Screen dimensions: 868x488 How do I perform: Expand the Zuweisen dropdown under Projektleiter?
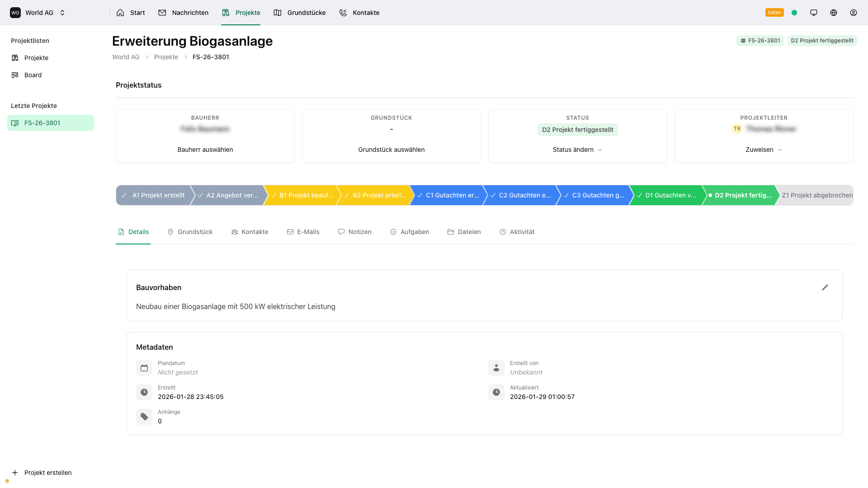tap(764, 150)
